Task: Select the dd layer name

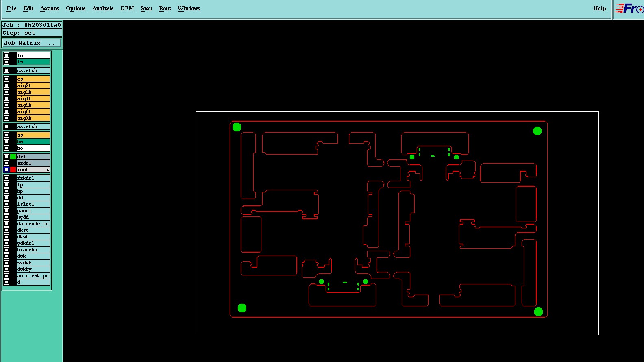Action: (33, 198)
